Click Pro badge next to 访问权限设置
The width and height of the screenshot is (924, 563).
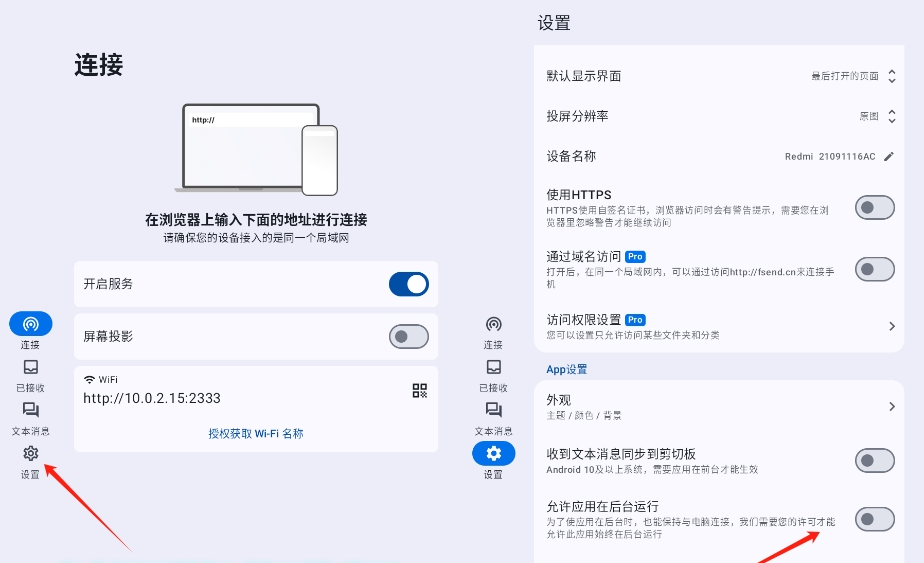pyautogui.click(x=635, y=320)
